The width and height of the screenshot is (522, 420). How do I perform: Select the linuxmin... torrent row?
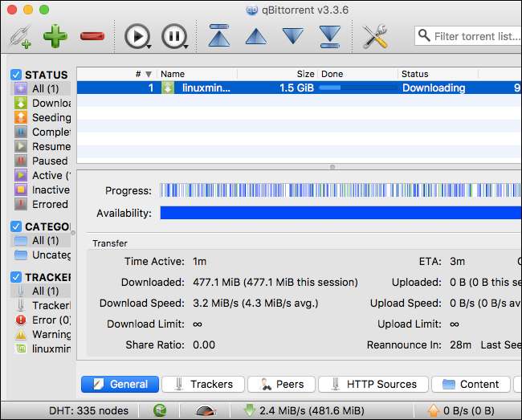[300, 88]
